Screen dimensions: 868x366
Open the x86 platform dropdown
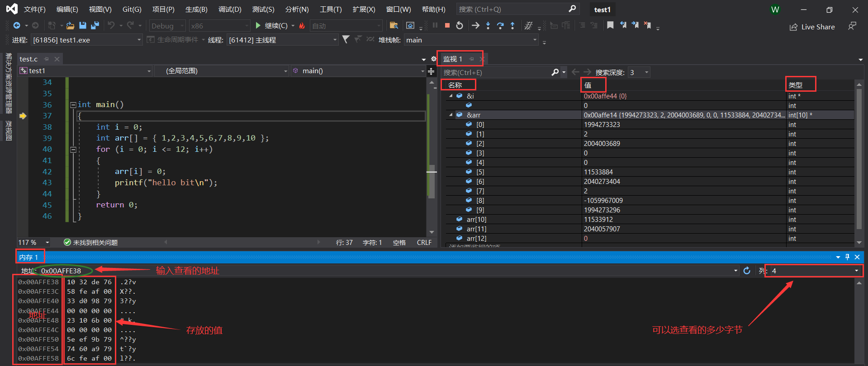point(219,26)
